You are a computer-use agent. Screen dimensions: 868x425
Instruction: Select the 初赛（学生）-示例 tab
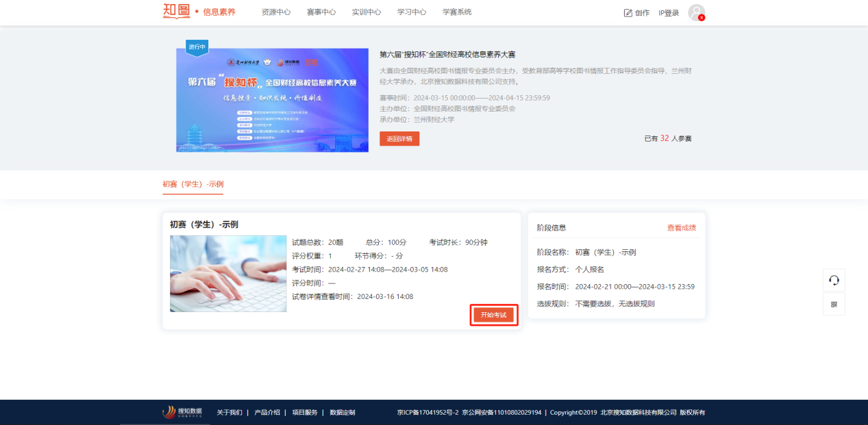(x=193, y=184)
